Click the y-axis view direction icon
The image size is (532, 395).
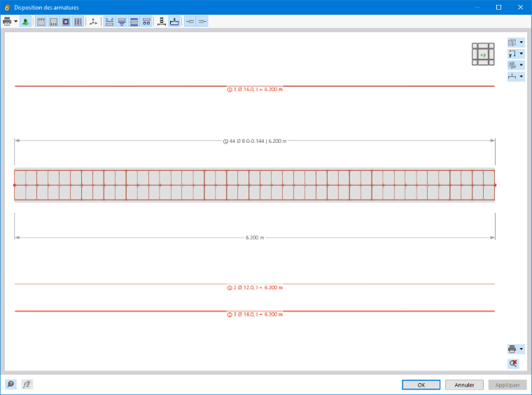pyautogui.click(x=512, y=54)
